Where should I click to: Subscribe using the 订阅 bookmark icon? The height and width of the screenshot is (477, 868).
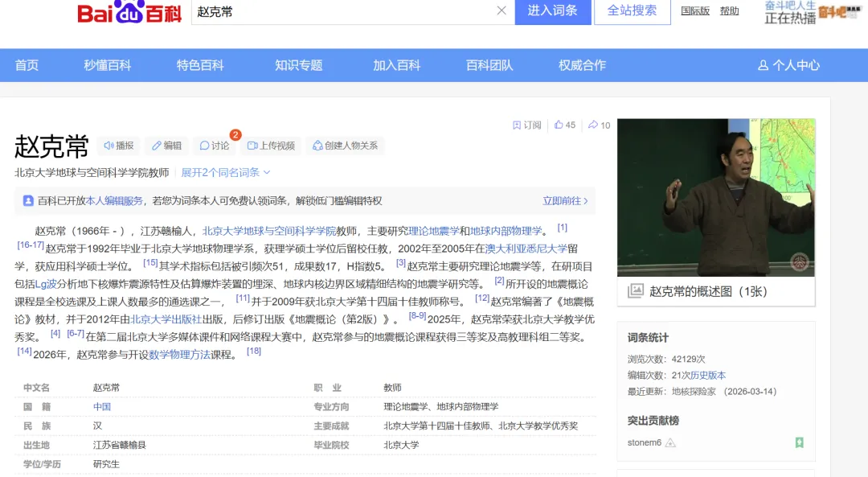tap(527, 125)
